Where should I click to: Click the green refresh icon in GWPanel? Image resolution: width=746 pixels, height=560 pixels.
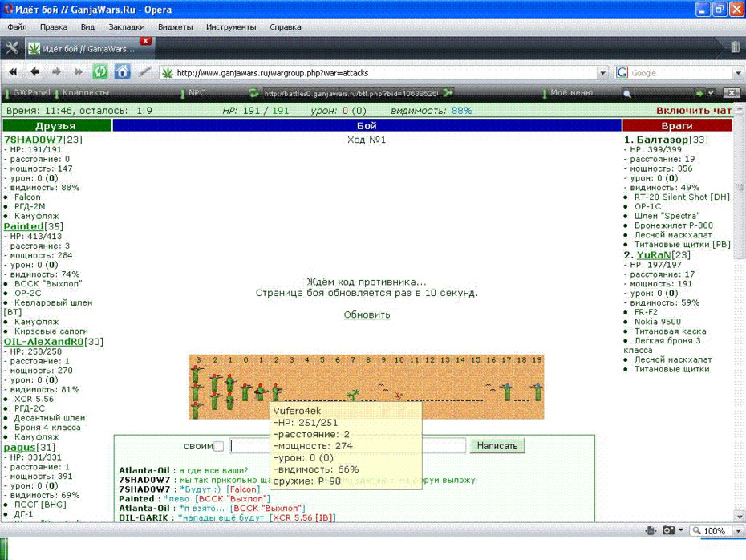(253, 93)
